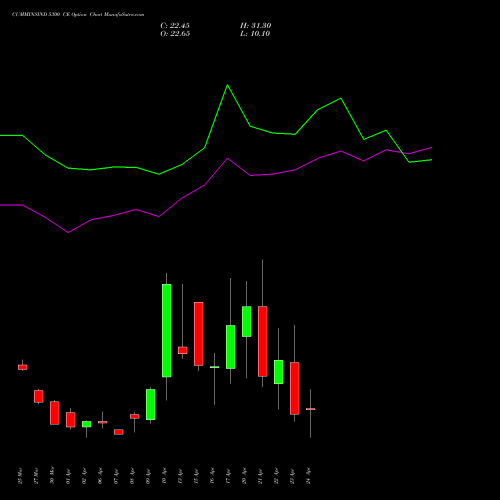Pick the red candlestick above 23 Apr
Screen dimensions: 500x500
(x=295, y=388)
